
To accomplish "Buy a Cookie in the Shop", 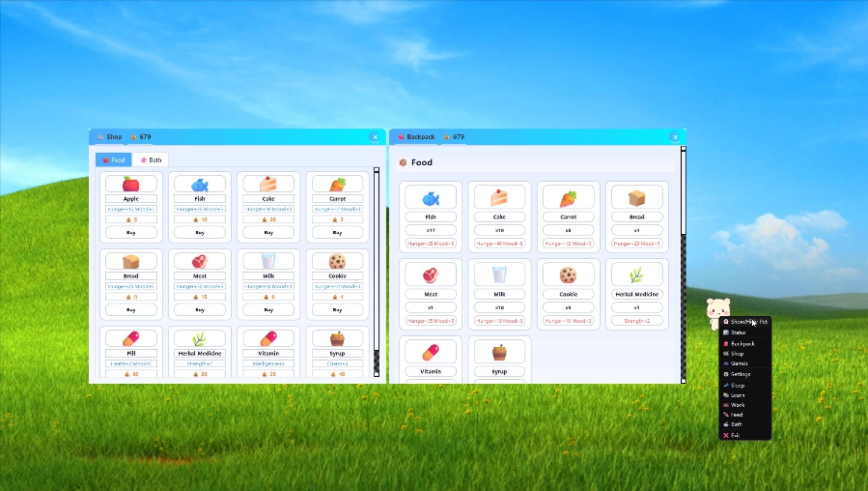I will (337, 310).
